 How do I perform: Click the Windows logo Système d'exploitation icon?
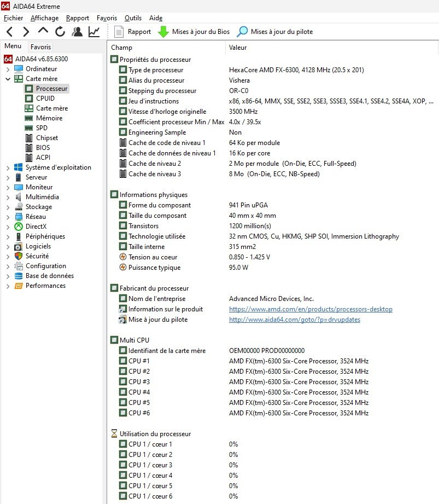pyautogui.click(x=18, y=167)
